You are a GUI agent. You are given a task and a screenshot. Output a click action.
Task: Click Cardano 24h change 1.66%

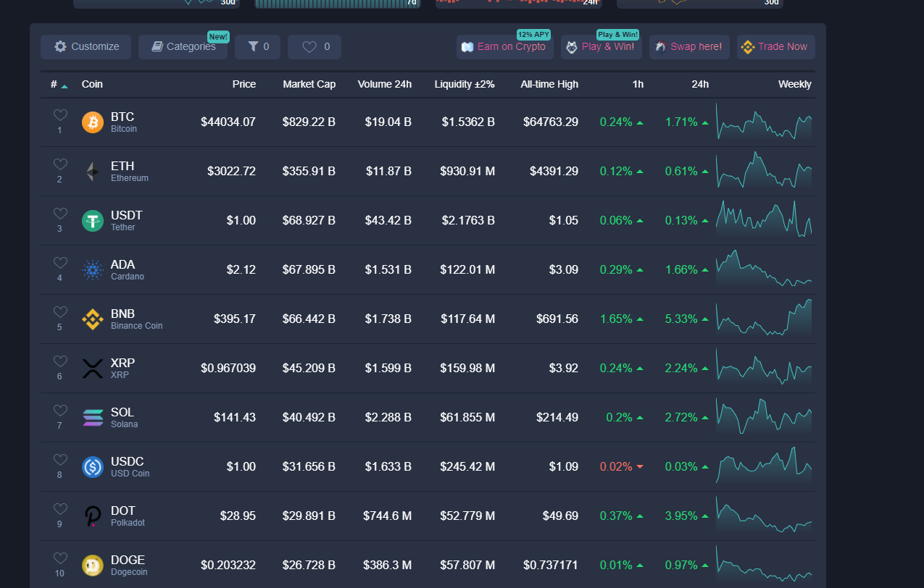[681, 269]
